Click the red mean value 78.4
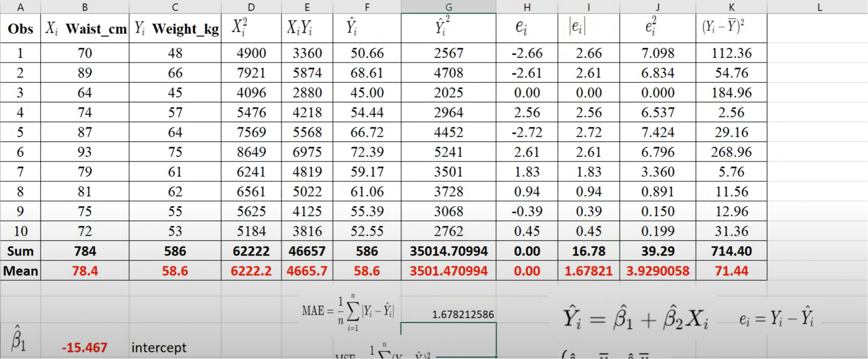Screen dimensions: 868x359 point(85,271)
